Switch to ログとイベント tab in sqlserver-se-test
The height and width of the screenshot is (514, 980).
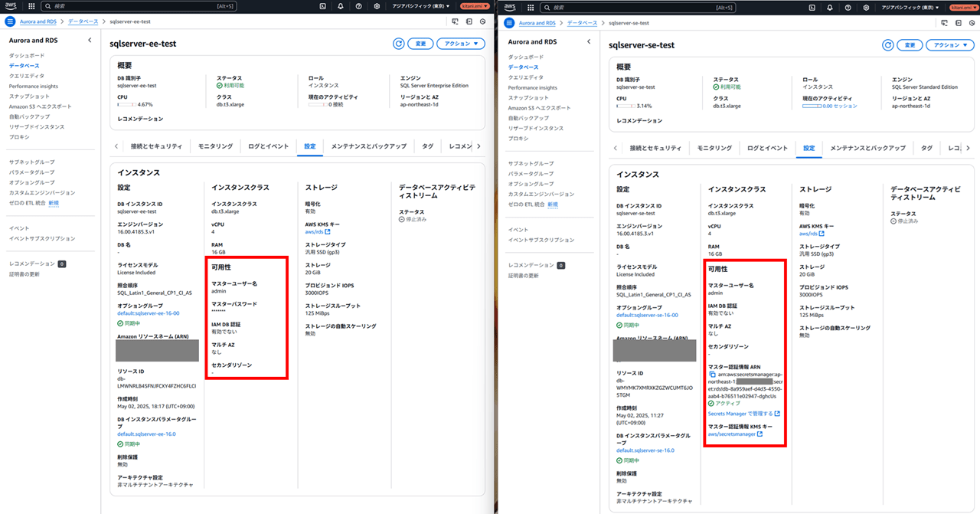tap(766, 148)
